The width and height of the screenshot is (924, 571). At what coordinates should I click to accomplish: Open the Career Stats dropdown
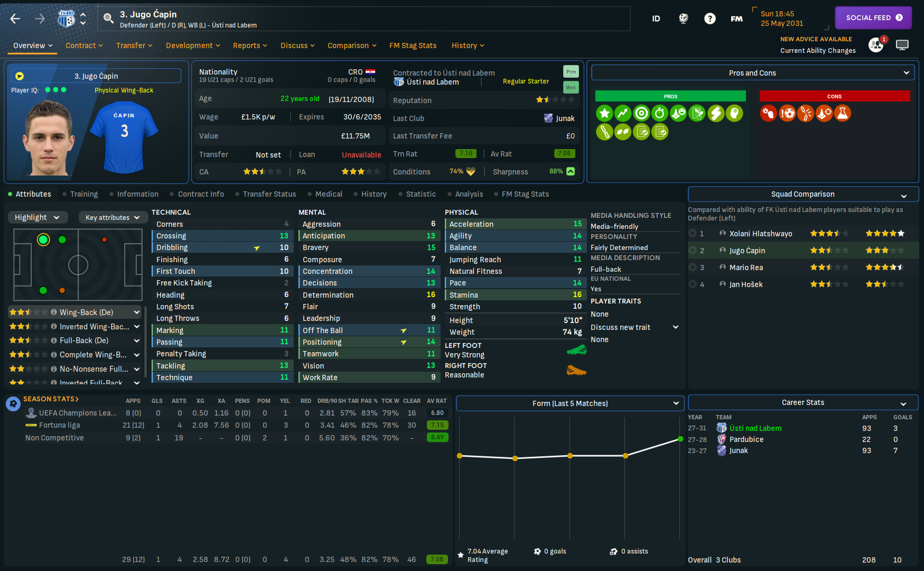click(803, 402)
